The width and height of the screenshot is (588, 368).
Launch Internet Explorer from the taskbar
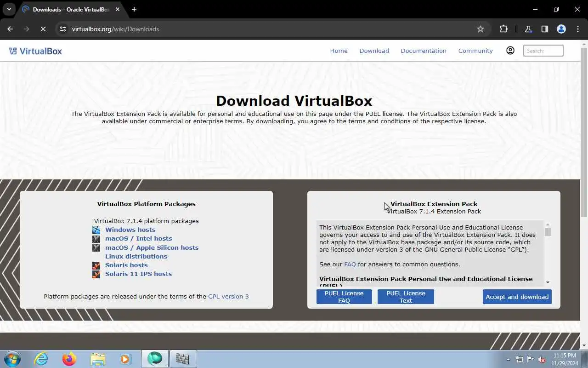point(41,359)
